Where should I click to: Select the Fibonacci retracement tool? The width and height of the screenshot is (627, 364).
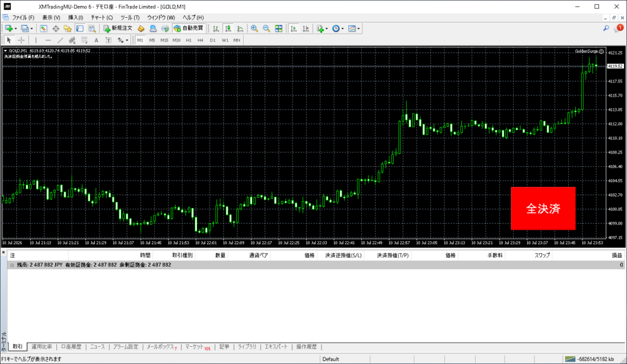(x=84, y=40)
